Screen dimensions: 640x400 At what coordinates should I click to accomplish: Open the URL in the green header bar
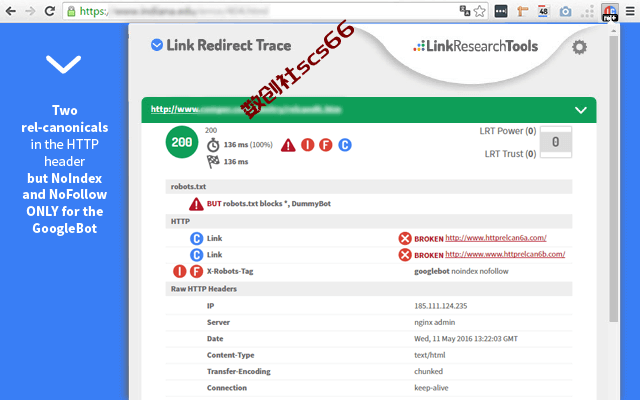click(246, 109)
